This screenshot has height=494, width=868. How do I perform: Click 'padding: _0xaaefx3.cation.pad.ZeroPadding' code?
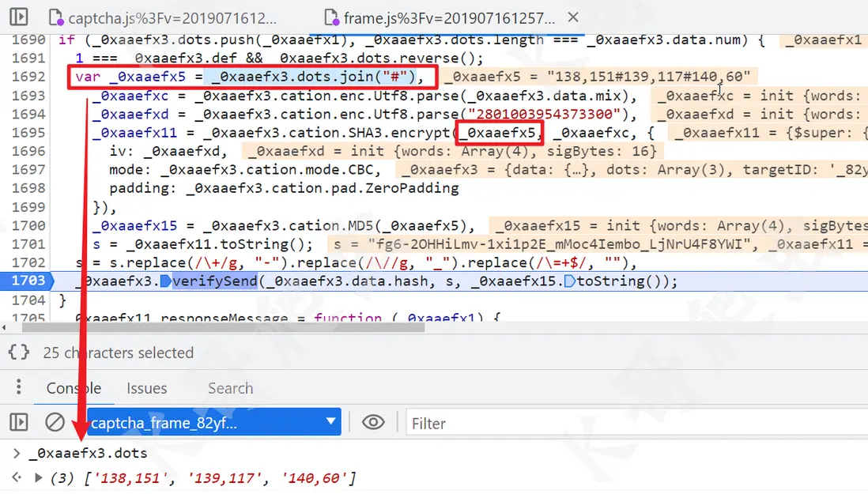click(x=284, y=188)
